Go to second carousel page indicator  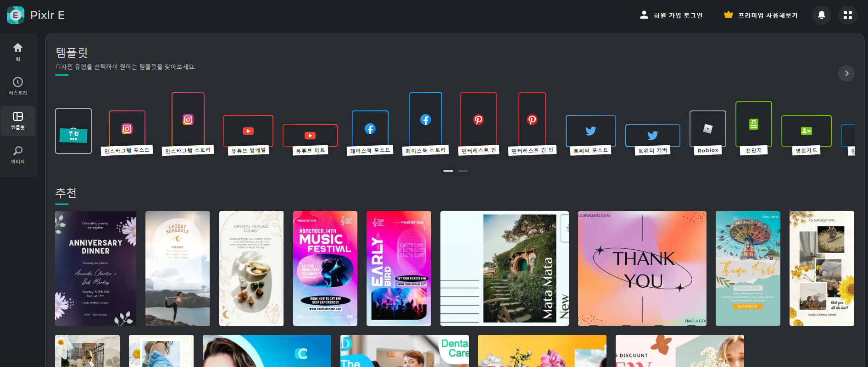(463, 171)
